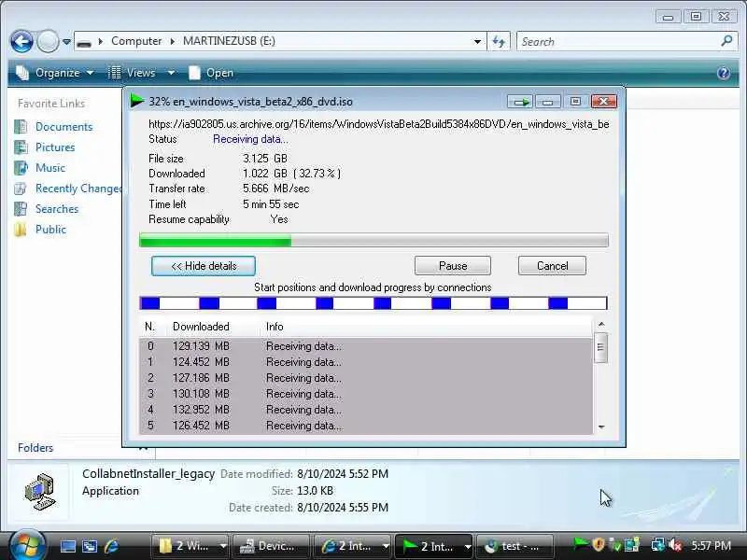Pause the Vista ISO download
Viewport: 747px width, 560px height.
click(x=453, y=266)
